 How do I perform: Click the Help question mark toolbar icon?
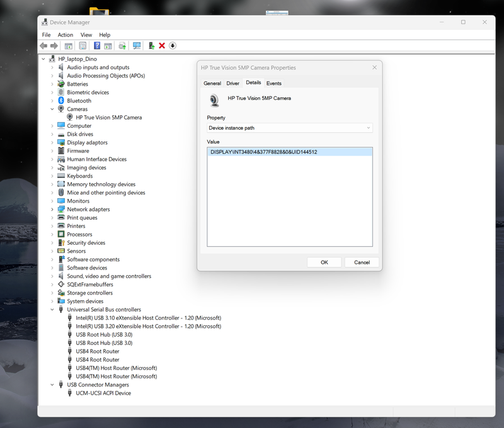coord(97,46)
